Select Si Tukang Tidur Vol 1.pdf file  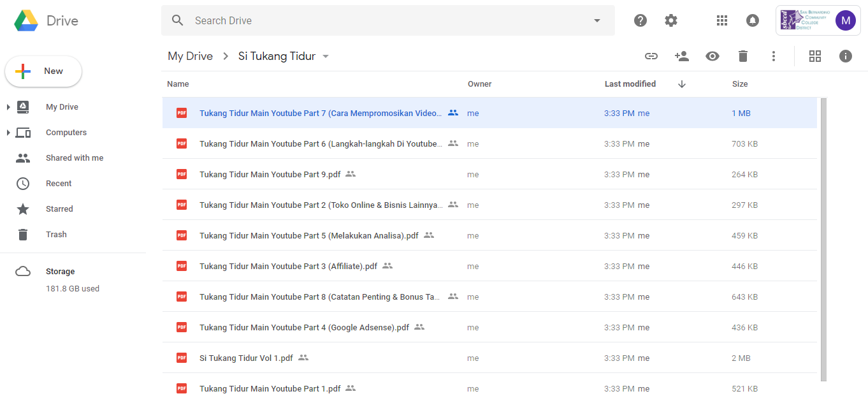pyautogui.click(x=246, y=358)
